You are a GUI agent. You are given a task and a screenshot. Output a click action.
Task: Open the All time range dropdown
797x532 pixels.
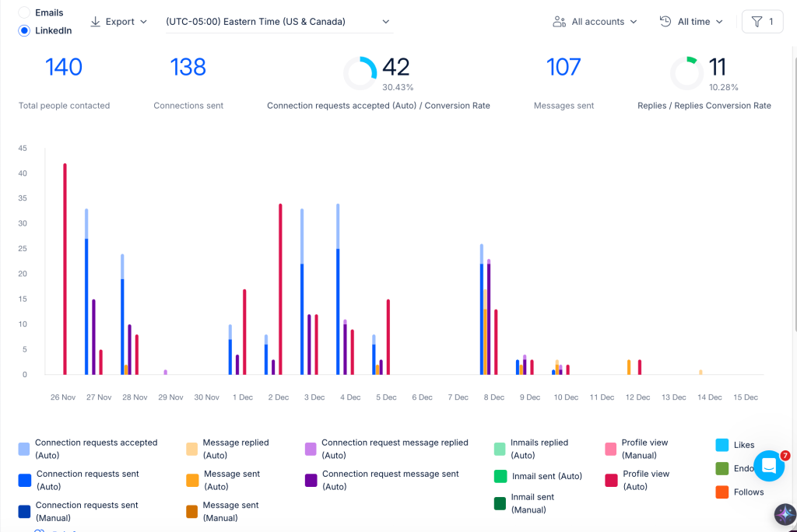[691, 21]
